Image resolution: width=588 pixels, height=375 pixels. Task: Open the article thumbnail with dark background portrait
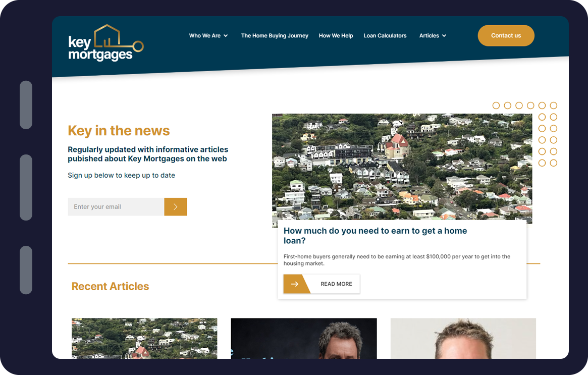pos(303,338)
